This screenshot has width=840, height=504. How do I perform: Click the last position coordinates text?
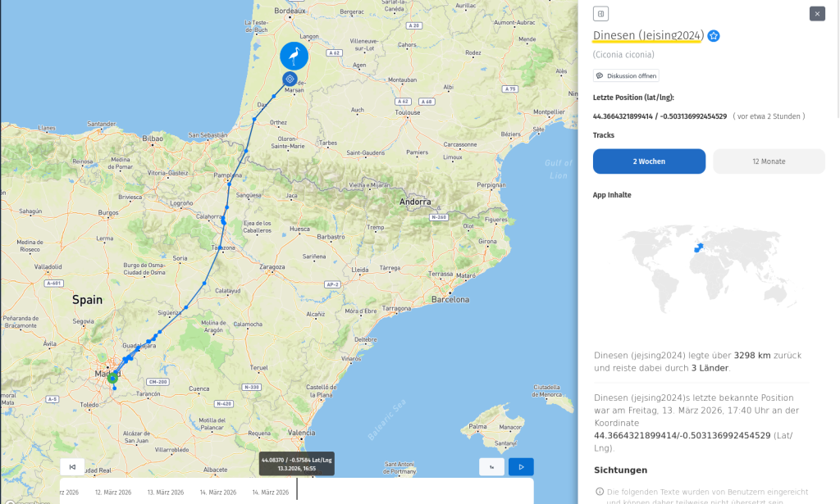click(x=660, y=116)
